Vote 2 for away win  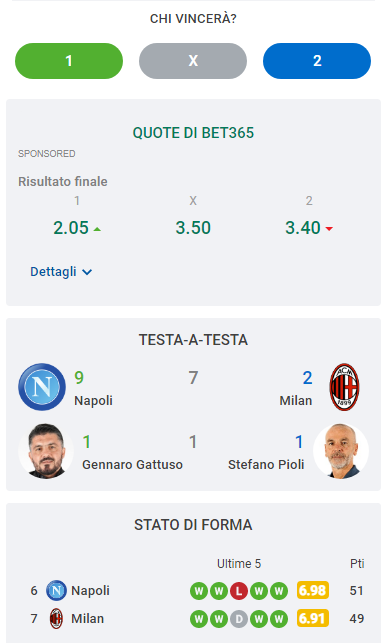pos(317,61)
